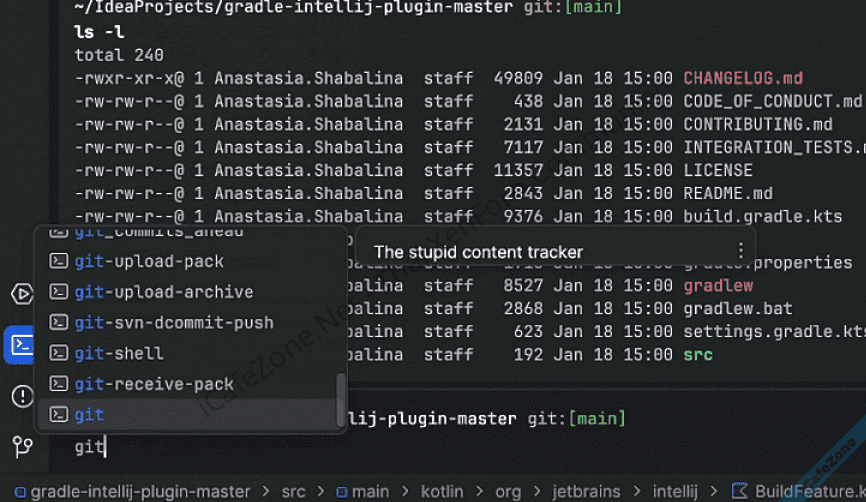Open the Services tool window icon
This screenshot has width=866, height=502.
[21, 294]
